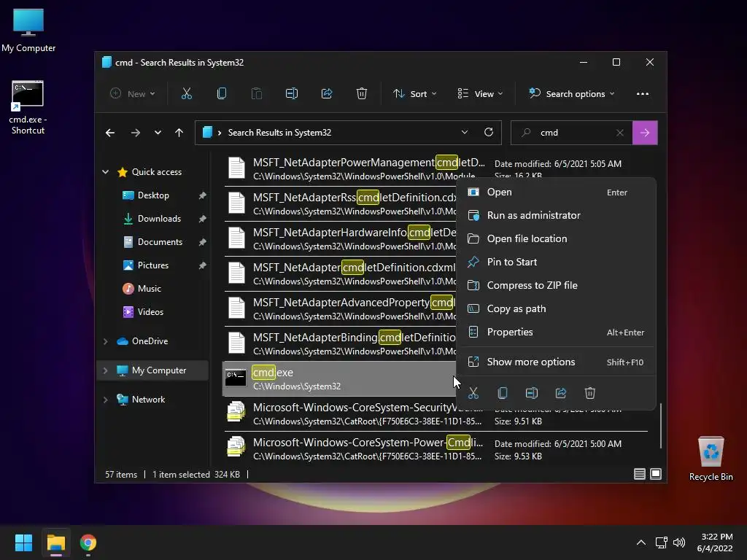
Task: Delete using the context menu trash icon
Action: [x=589, y=393]
